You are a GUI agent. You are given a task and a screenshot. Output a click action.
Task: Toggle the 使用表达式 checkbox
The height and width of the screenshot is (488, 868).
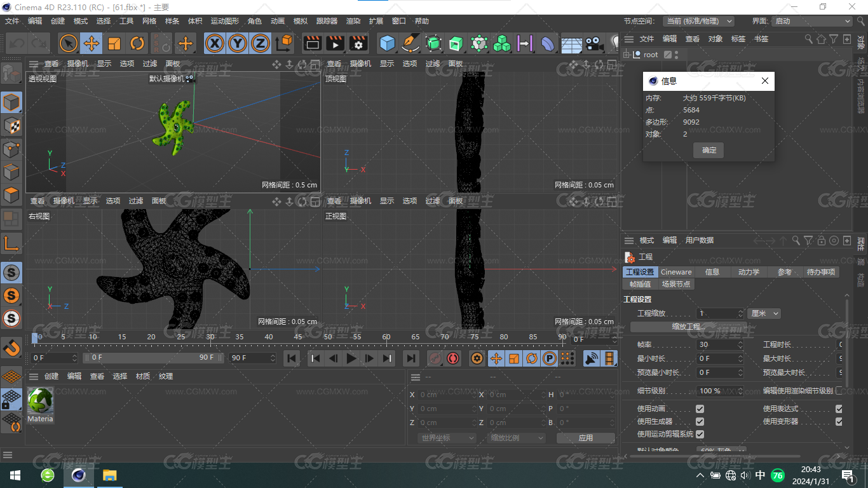tap(839, 409)
